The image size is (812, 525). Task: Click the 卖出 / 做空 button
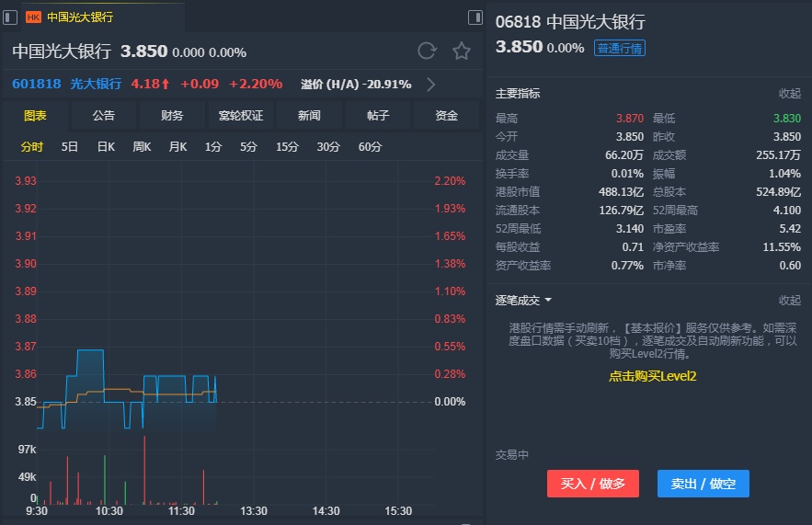coord(703,484)
